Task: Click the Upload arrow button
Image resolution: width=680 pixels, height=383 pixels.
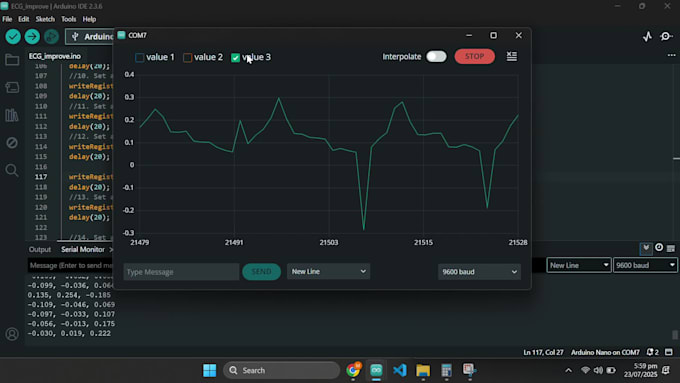Action: click(32, 36)
